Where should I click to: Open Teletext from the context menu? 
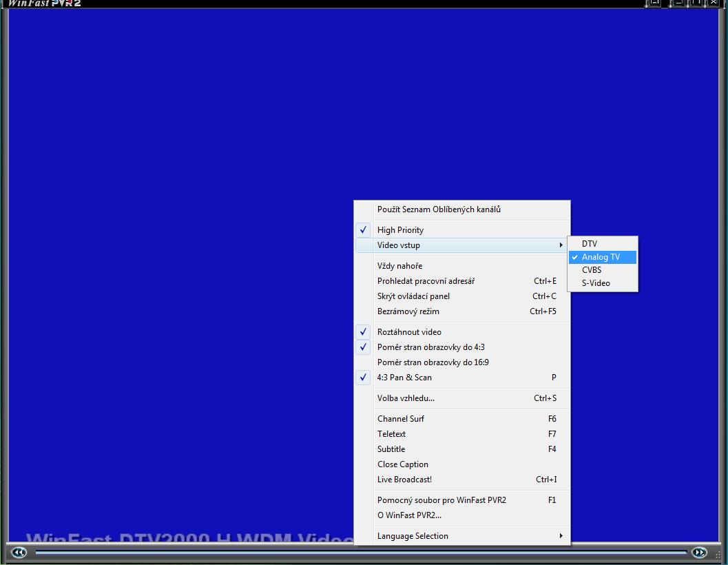pos(391,434)
